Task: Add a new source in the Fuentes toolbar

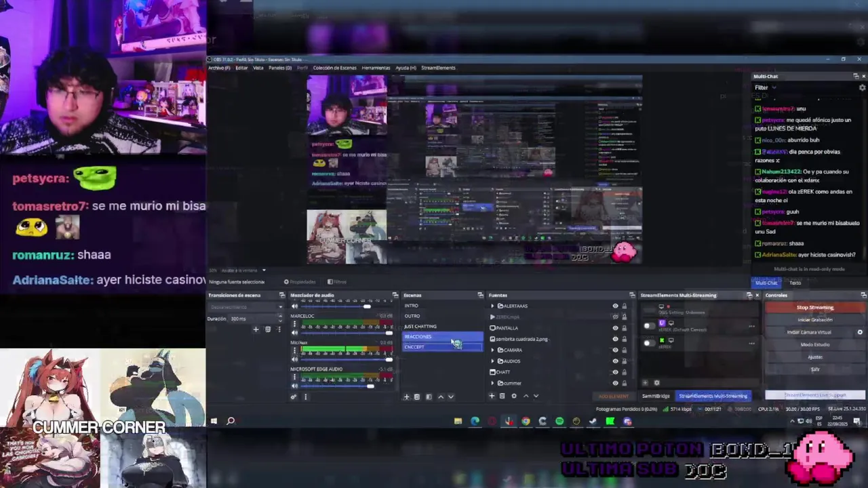Action: 492,396
